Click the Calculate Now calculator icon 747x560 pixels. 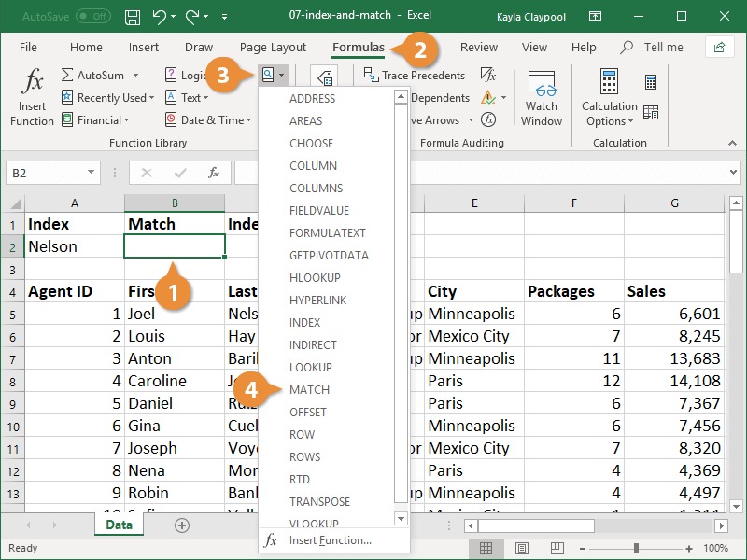tap(650, 83)
